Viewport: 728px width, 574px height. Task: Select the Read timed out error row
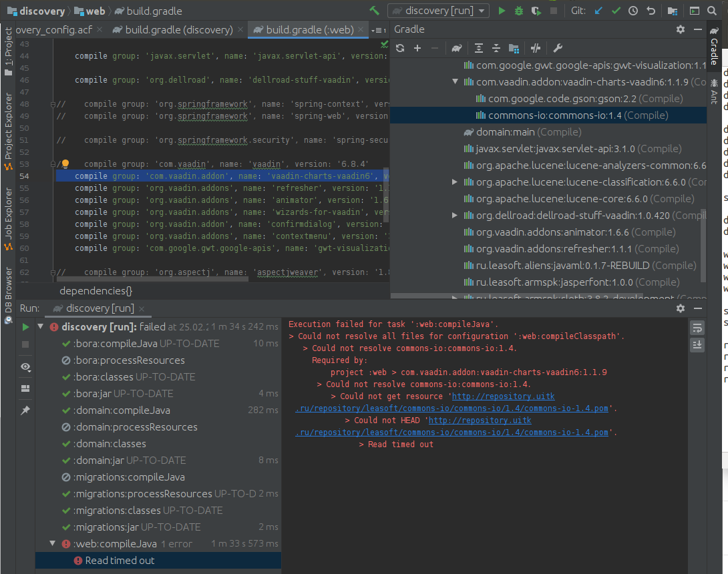tap(158, 560)
